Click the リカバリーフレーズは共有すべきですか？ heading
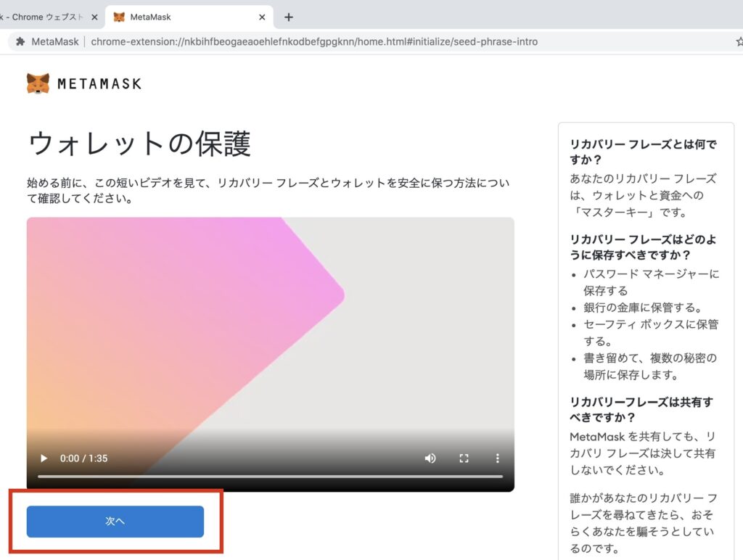743x560 pixels. 641,410
